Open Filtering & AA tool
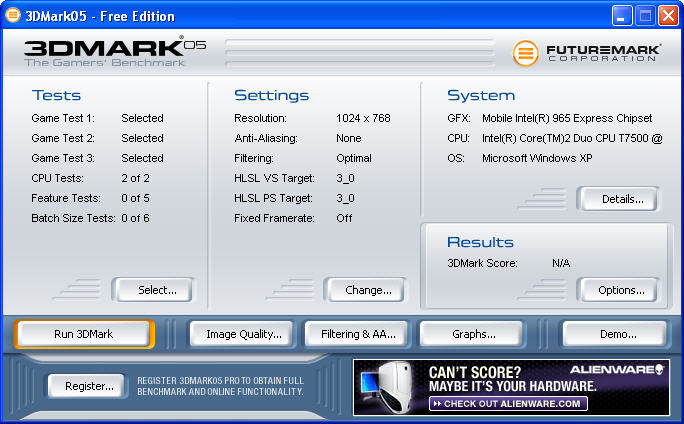Image resolution: width=684 pixels, height=424 pixels. click(x=356, y=334)
